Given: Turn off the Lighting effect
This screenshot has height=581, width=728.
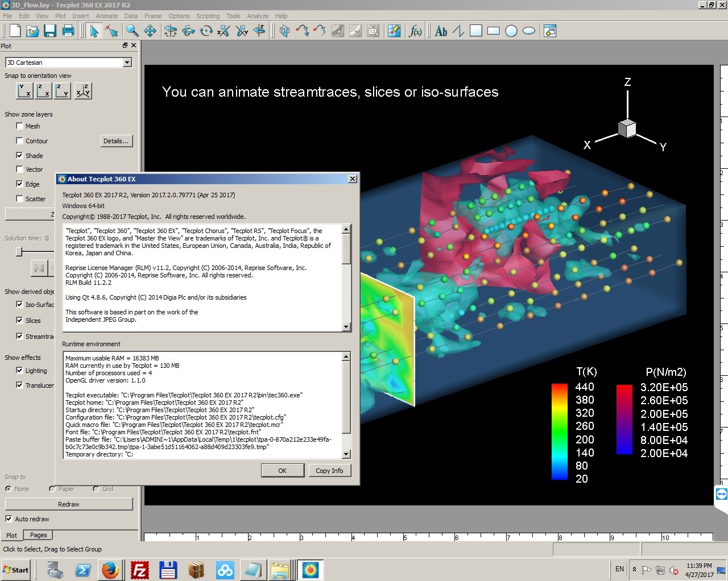Looking at the screenshot, I should [19, 370].
